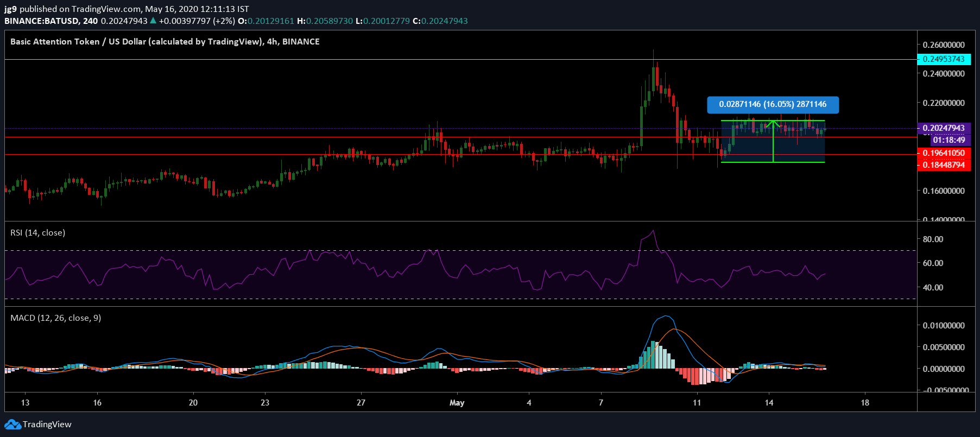Click the +0.00397797 (+2%) change value

click(x=197, y=21)
